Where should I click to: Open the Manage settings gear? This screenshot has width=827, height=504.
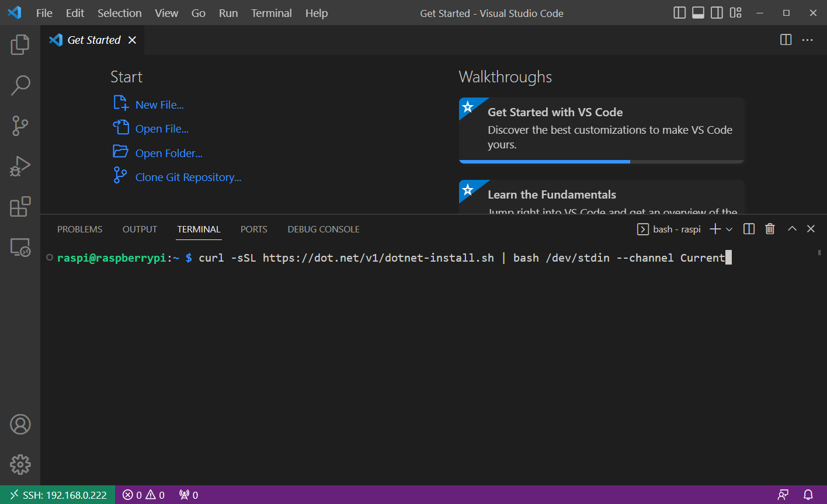click(x=20, y=464)
